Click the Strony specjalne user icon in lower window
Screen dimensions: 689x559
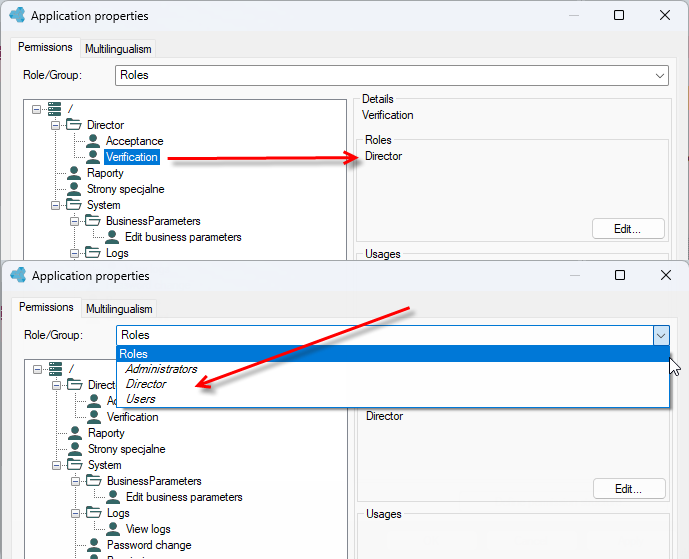point(75,449)
